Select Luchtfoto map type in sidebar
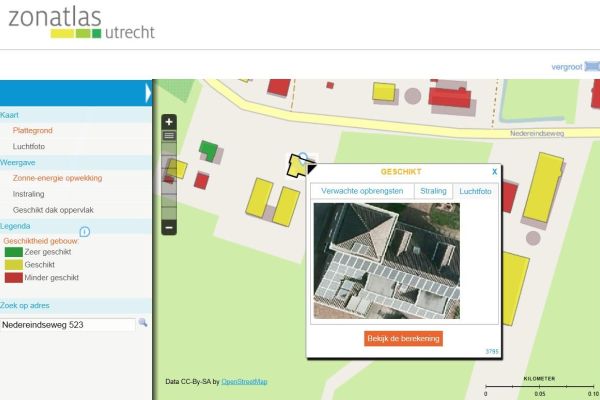Image resolution: width=600 pixels, height=400 pixels. point(29,146)
